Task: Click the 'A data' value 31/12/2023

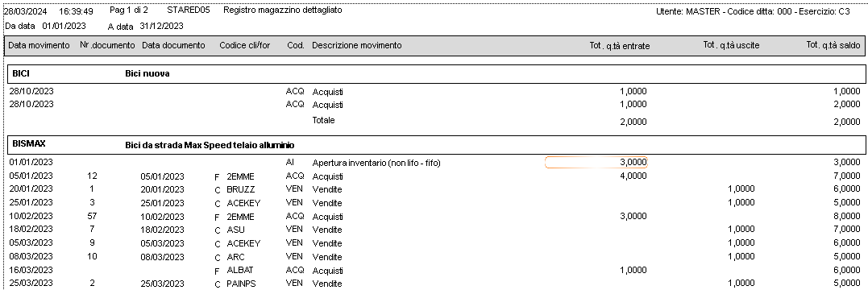Action: (x=161, y=26)
